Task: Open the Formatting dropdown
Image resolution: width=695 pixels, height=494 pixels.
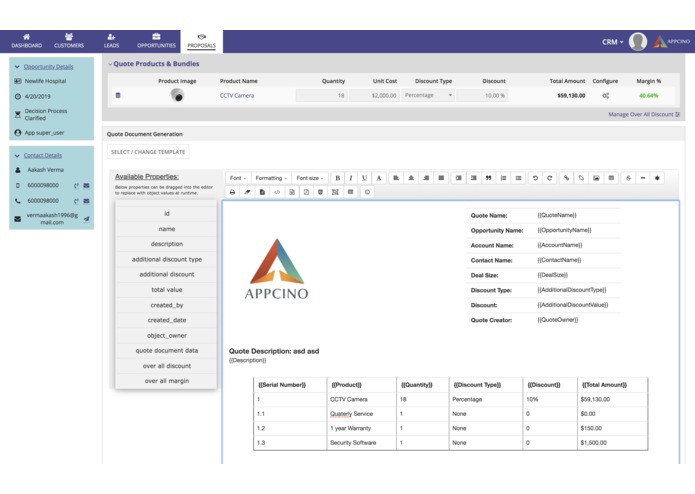Action: tap(271, 178)
